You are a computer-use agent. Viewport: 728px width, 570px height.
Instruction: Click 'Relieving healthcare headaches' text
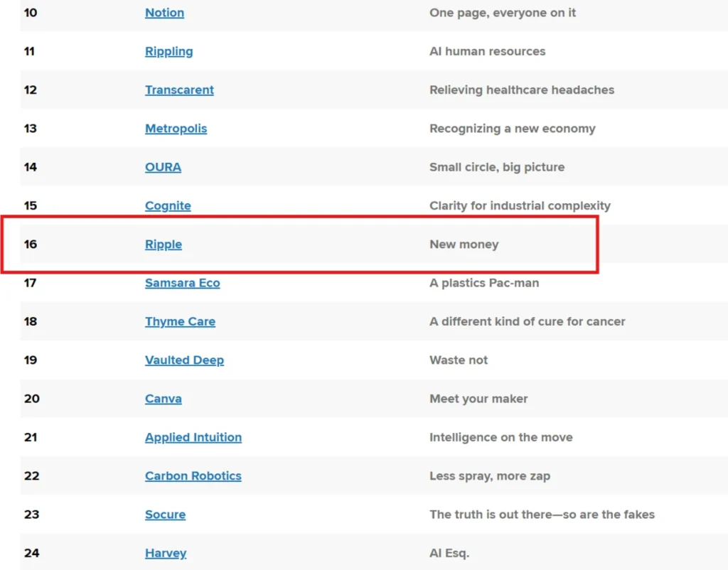pos(522,90)
